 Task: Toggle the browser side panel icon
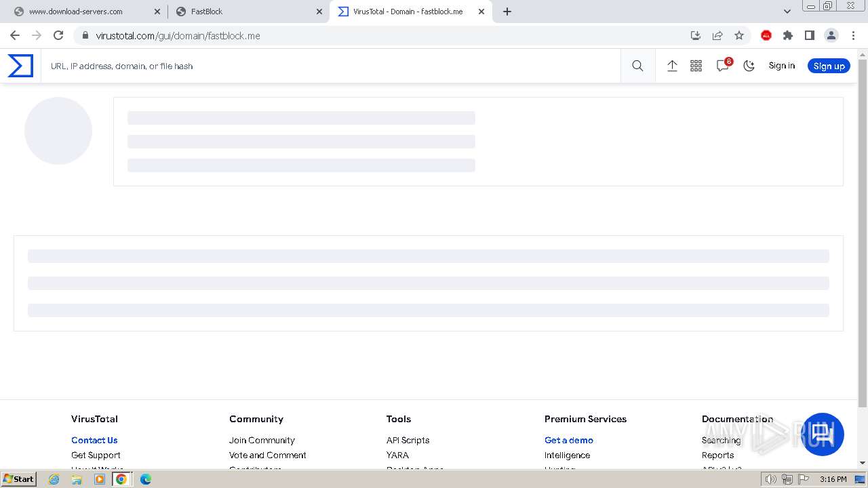tap(810, 35)
